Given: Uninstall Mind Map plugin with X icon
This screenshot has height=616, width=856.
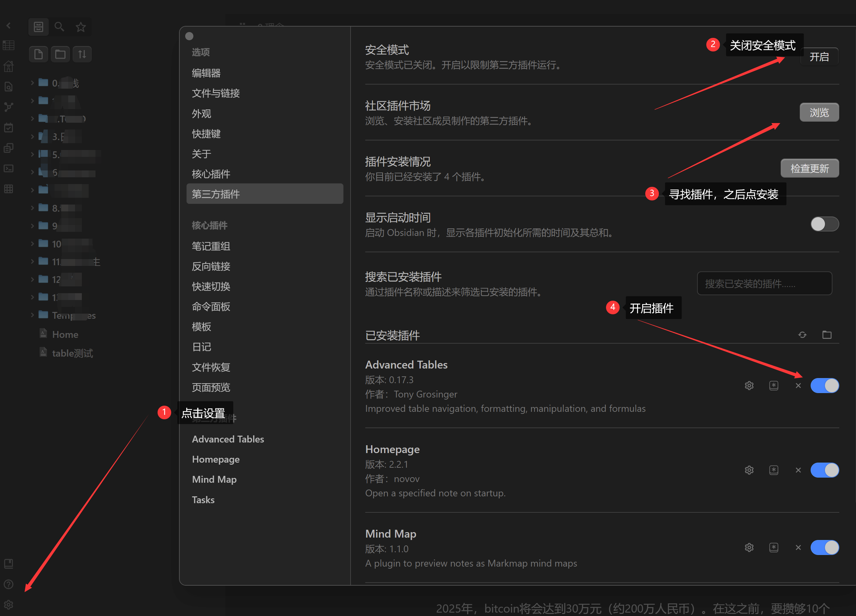Looking at the screenshot, I should coord(798,547).
